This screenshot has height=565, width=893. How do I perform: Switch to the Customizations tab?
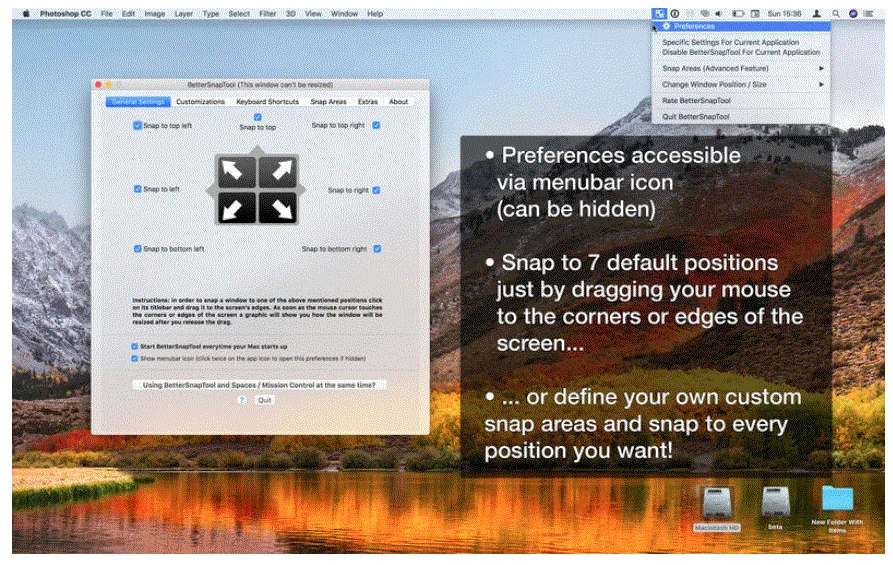pos(200,101)
